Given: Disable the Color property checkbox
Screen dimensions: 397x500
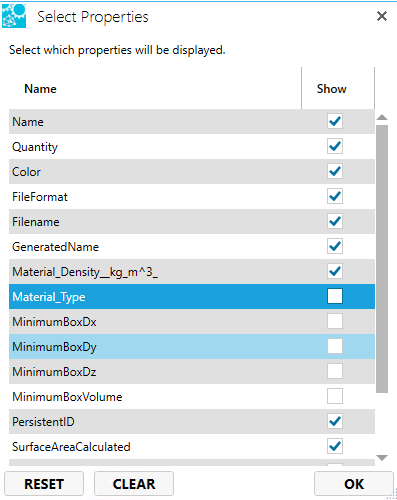Looking at the screenshot, I should (335, 171).
